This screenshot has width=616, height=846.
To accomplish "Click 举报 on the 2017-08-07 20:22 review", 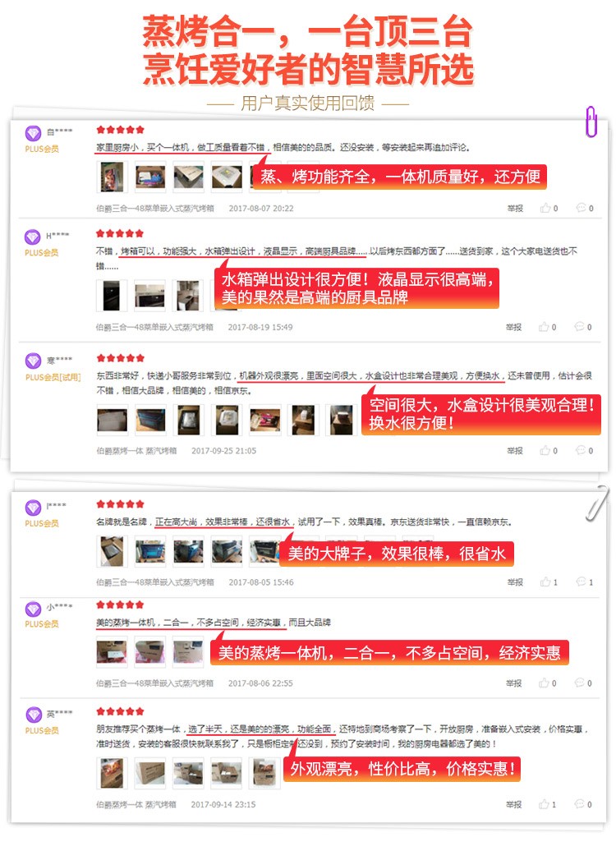I will click(515, 209).
